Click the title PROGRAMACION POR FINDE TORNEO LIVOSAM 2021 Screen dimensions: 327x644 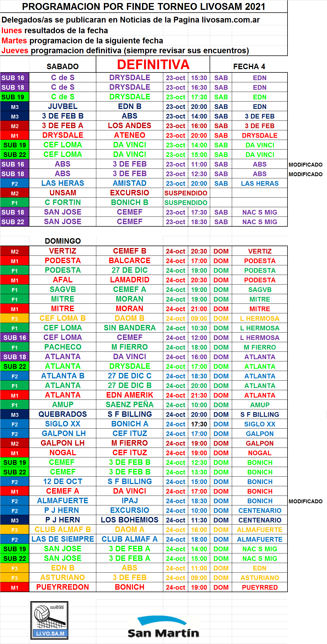[143, 7]
